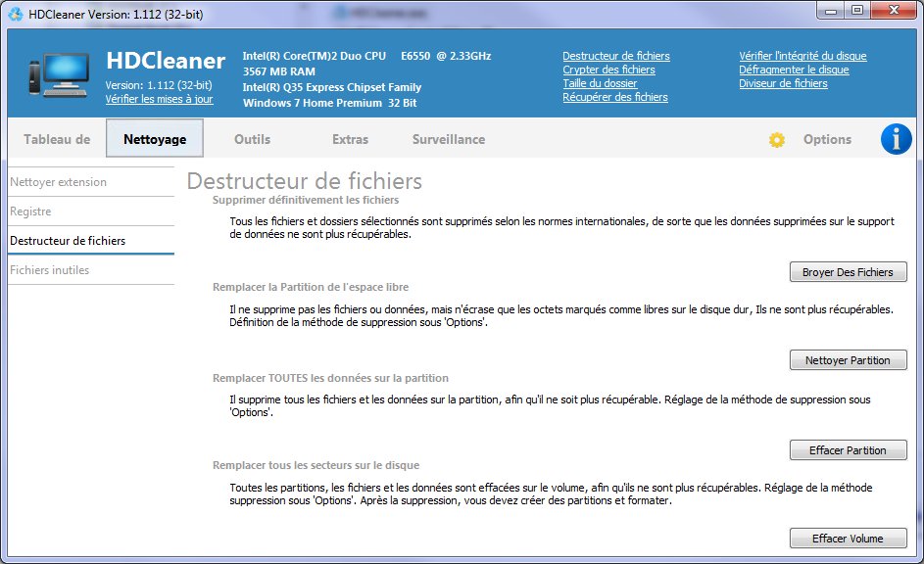Open Registre in the sidebar
This screenshot has height=564, width=924.
click(91, 211)
